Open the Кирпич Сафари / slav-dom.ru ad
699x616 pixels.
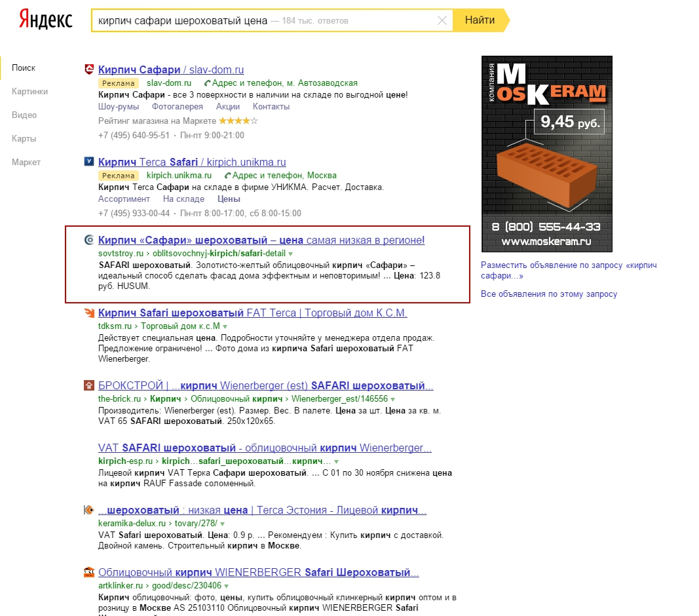pyautogui.click(x=171, y=69)
